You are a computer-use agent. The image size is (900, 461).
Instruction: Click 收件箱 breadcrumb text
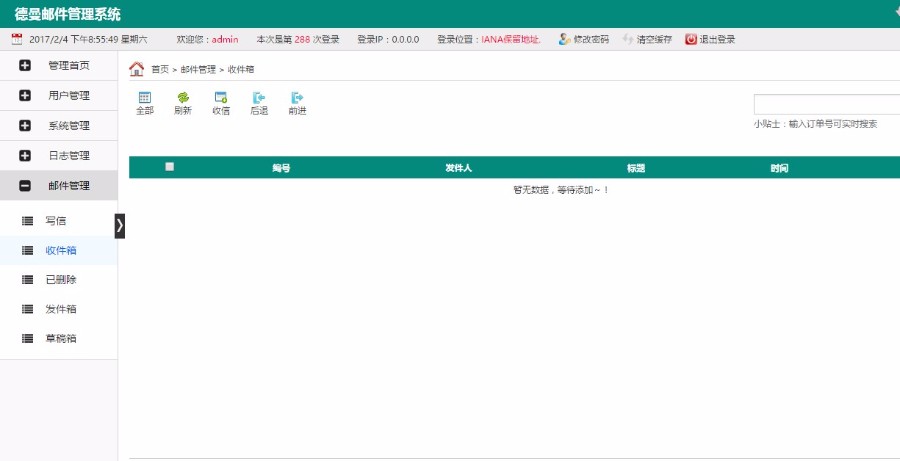point(240,69)
